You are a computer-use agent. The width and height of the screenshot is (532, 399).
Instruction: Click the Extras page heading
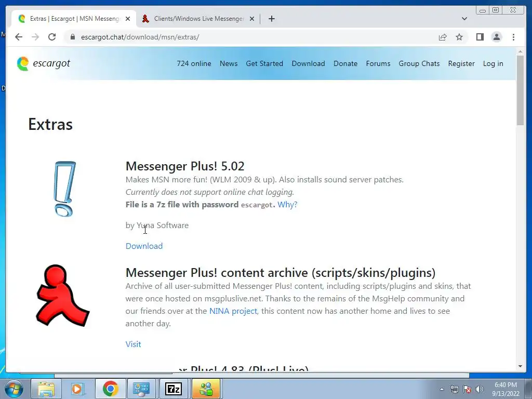tap(50, 124)
